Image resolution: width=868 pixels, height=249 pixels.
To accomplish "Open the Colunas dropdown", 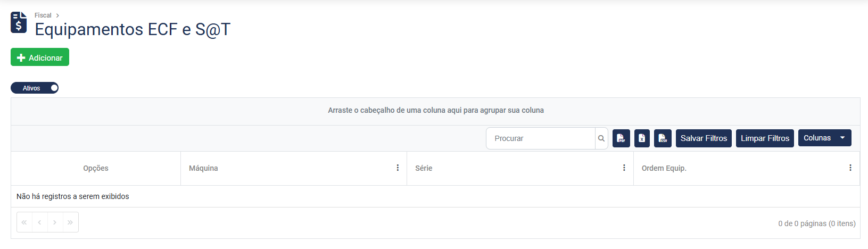I will tap(824, 138).
